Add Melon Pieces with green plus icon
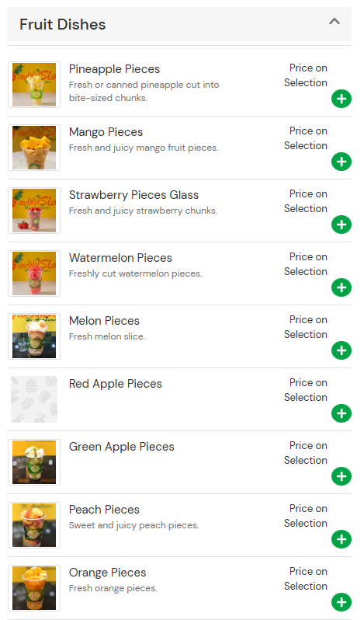Screen dimensions: 364x620 341,350
